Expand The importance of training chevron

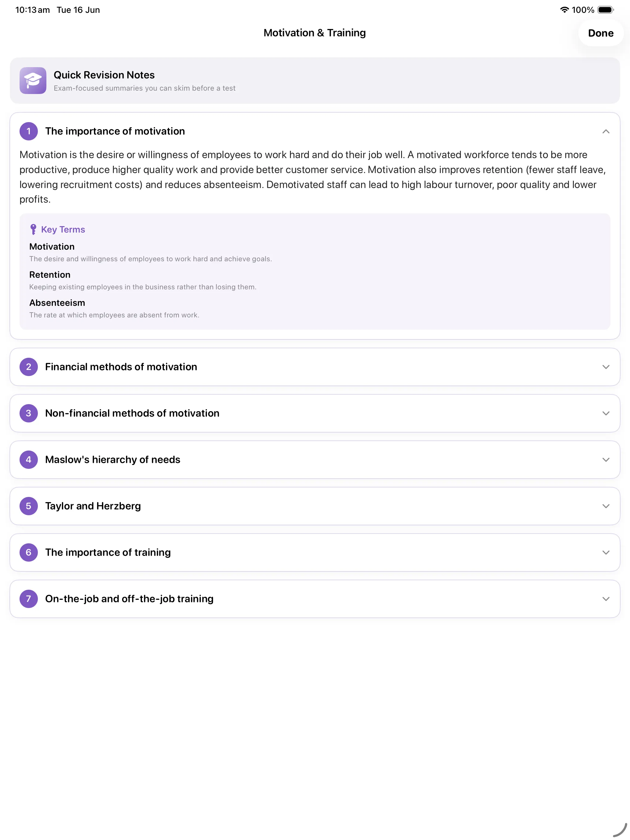click(x=606, y=552)
